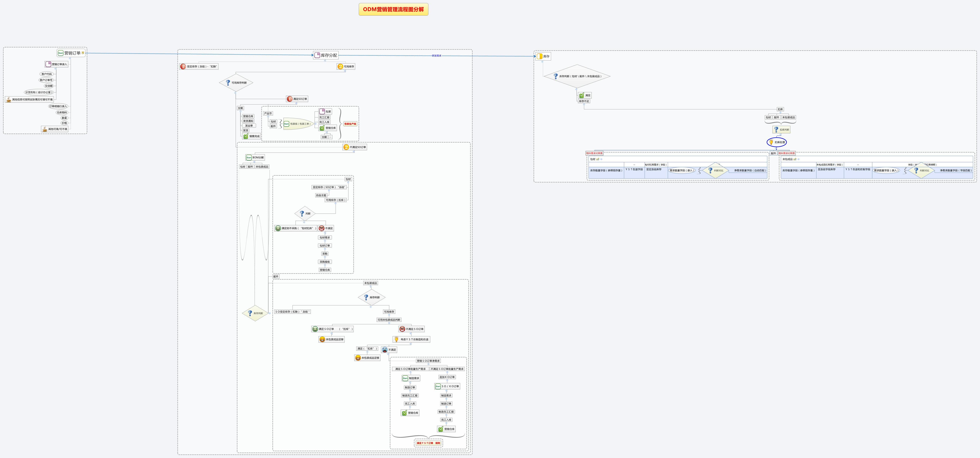The image size is (980, 458).
Task: Click the angry face icon on 不满足SO订单 under 可用未包装成品判断
Action: [402, 329]
